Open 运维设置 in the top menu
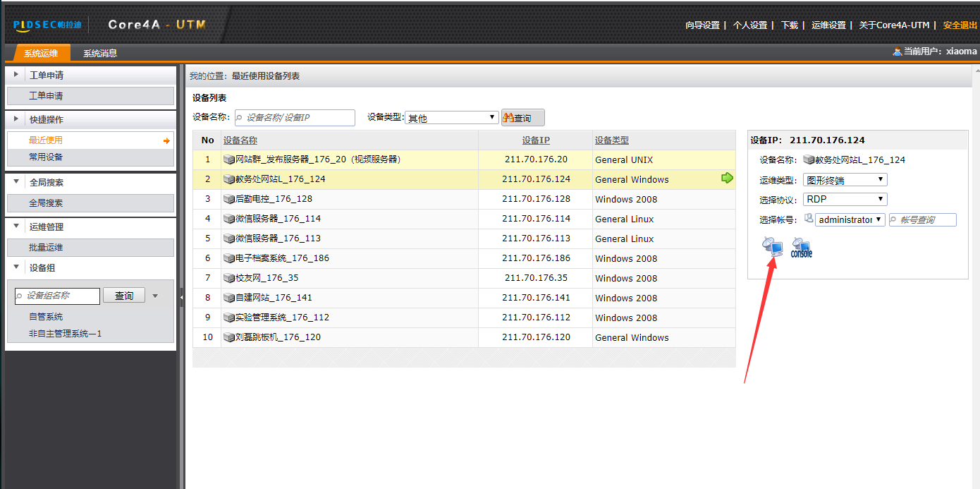The image size is (980, 489). coord(828,25)
